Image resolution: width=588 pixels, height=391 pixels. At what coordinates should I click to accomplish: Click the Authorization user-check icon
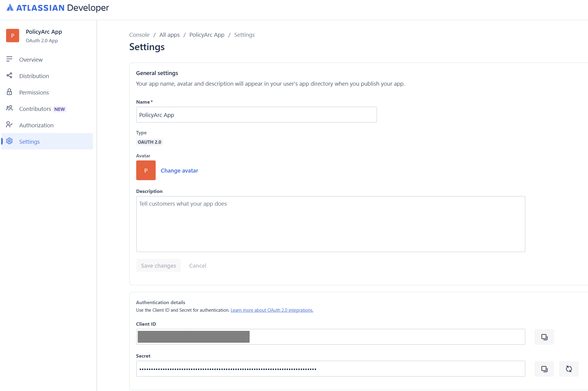(x=9, y=125)
